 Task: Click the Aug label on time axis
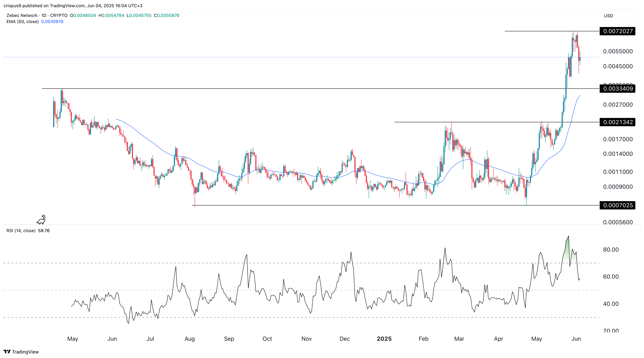pyautogui.click(x=190, y=339)
